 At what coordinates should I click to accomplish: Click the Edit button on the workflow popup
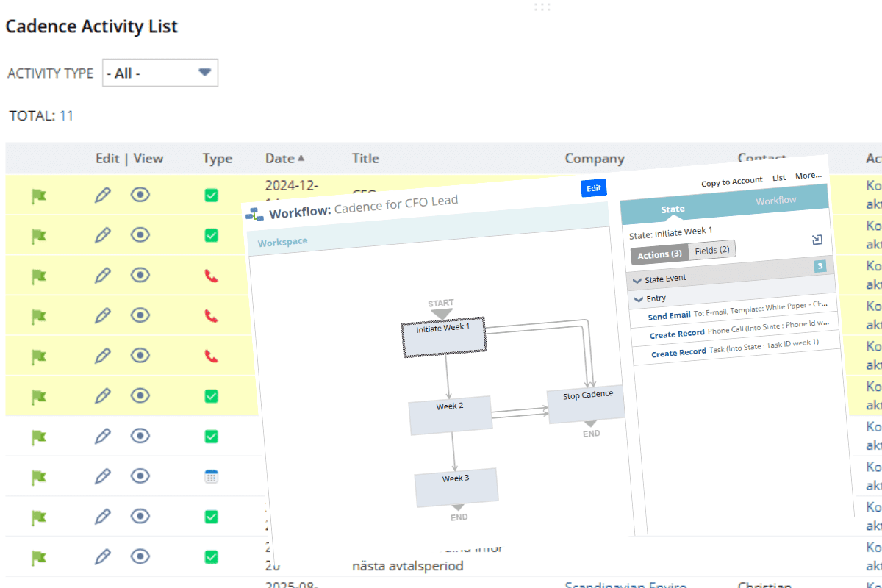pyautogui.click(x=593, y=188)
